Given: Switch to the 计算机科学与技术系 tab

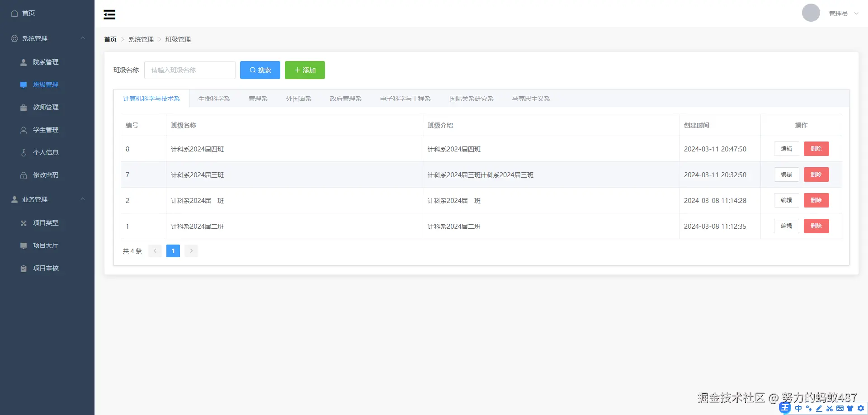Looking at the screenshot, I should click(x=151, y=99).
